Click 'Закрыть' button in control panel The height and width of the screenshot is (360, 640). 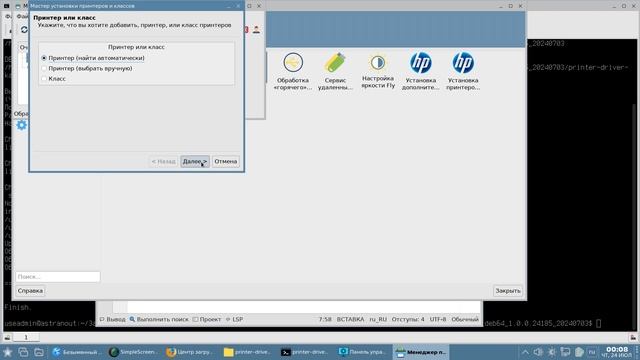click(x=508, y=291)
